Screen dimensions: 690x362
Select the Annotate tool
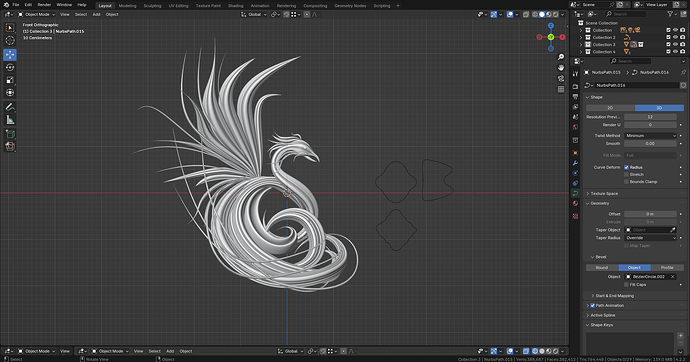coord(10,107)
